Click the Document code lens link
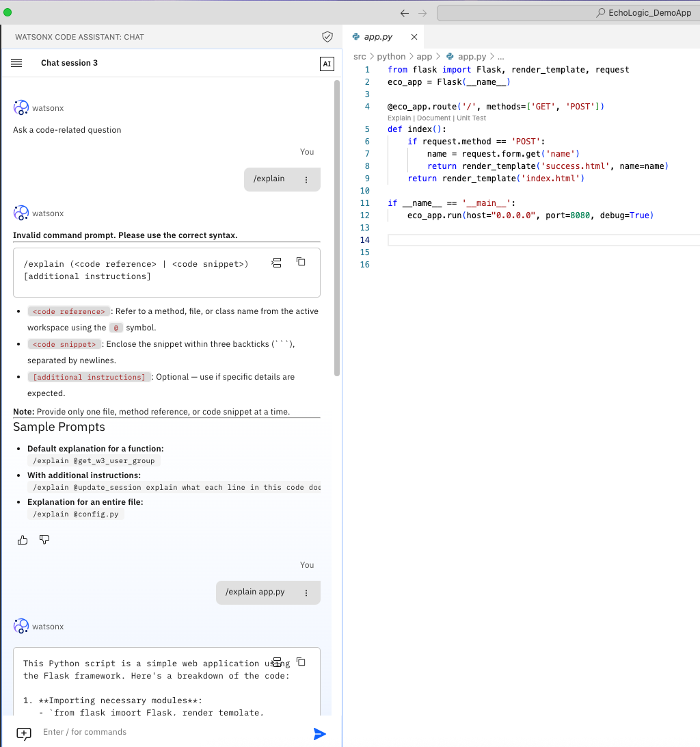The height and width of the screenshot is (747, 700). (434, 118)
